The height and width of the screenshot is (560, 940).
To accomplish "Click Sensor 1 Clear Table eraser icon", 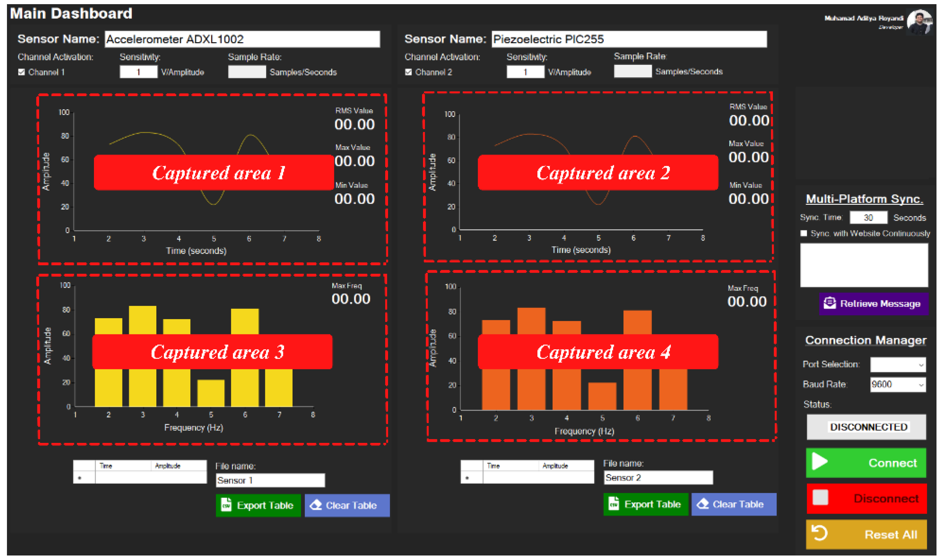I will pyautogui.click(x=316, y=505).
